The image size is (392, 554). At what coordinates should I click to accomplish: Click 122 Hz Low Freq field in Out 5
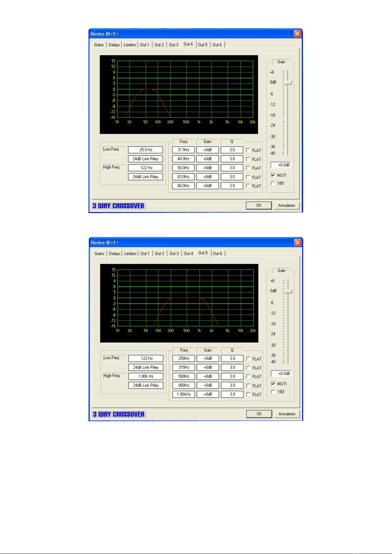tap(146, 358)
